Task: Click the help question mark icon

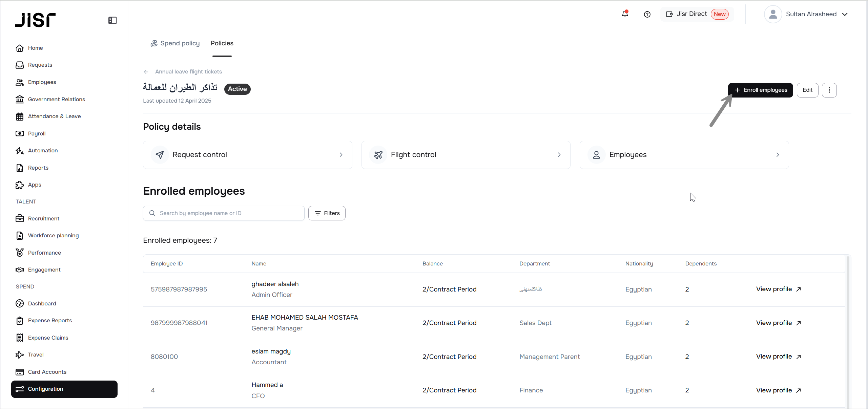Action: [x=647, y=14]
